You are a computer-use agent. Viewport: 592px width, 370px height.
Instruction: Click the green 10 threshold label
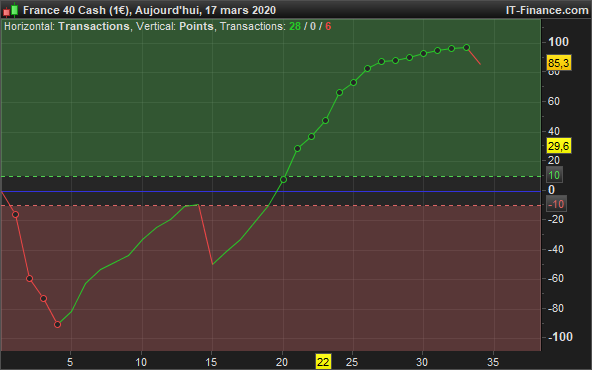click(x=554, y=175)
